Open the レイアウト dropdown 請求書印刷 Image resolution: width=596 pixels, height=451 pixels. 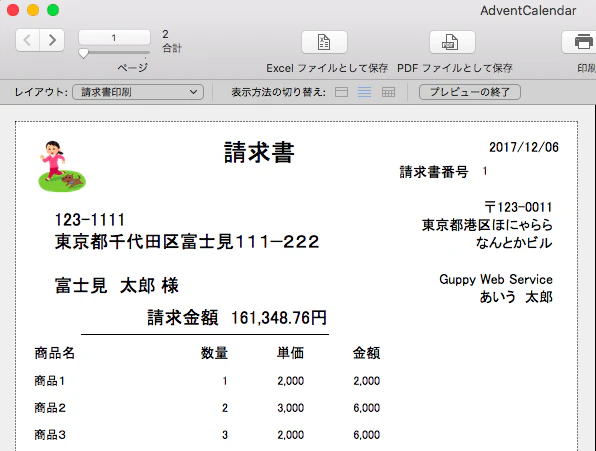click(x=138, y=92)
